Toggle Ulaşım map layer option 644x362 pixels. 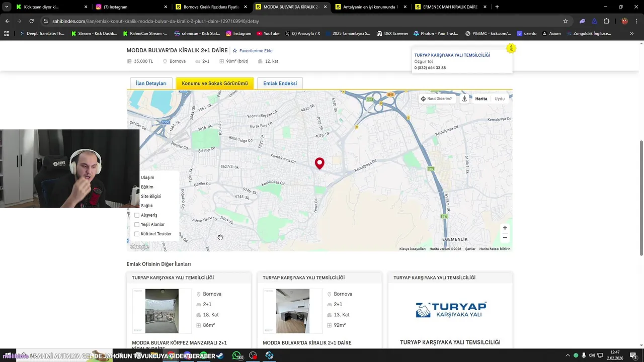pyautogui.click(x=147, y=177)
